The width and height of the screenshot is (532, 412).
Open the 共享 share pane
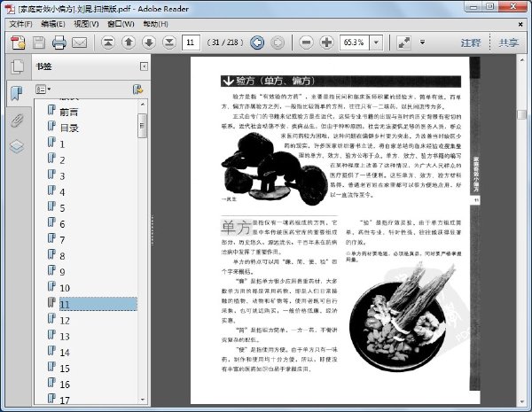509,43
